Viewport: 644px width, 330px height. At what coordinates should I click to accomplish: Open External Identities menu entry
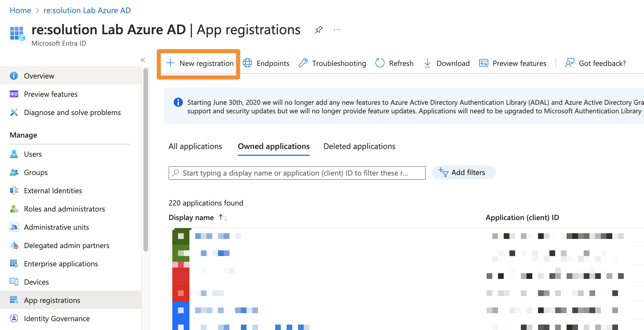coord(71,191)
